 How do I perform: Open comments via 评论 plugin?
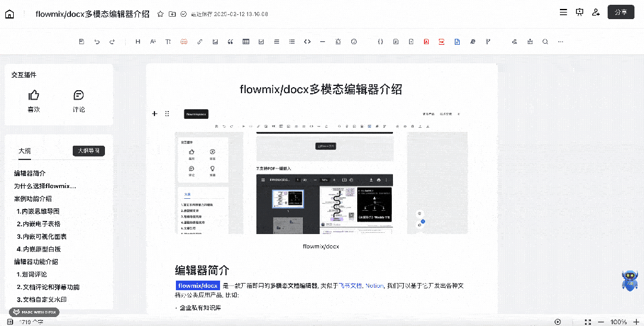pyautogui.click(x=79, y=101)
